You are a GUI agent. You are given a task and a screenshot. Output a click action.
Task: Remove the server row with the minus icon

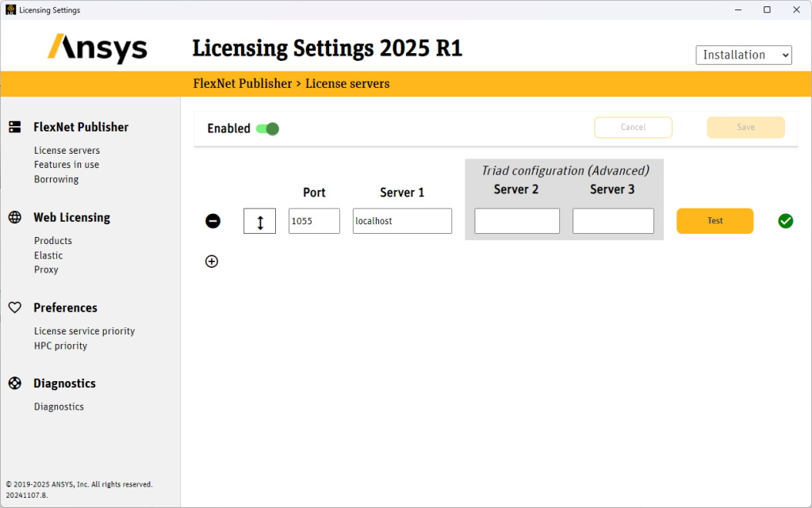click(x=213, y=220)
